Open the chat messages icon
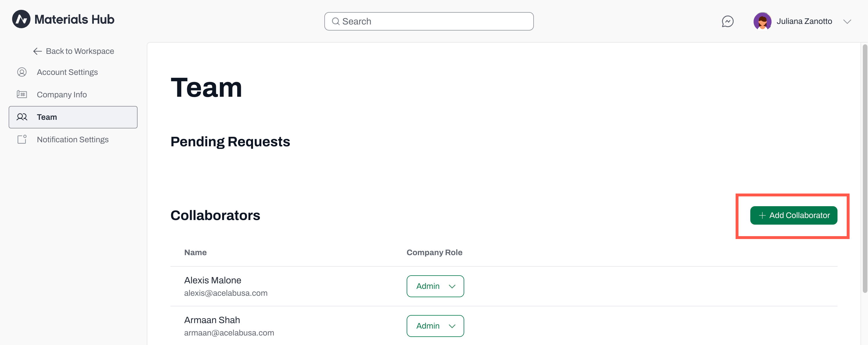The image size is (868, 345). (728, 21)
